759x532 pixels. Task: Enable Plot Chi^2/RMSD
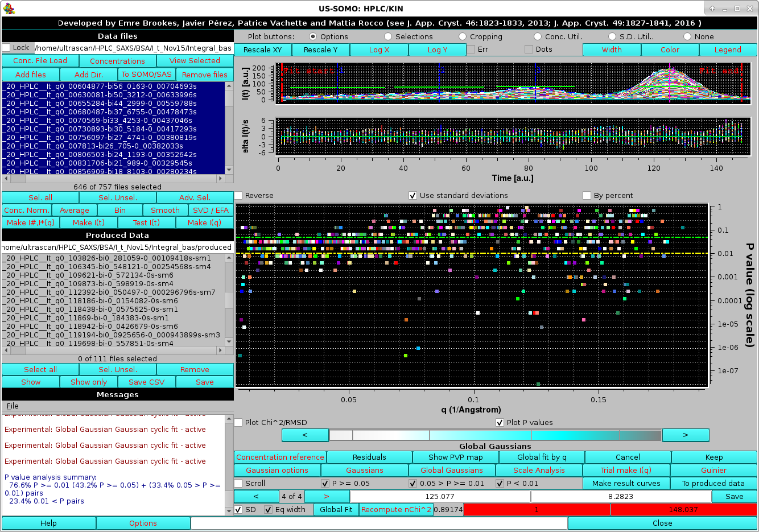pos(238,422)
